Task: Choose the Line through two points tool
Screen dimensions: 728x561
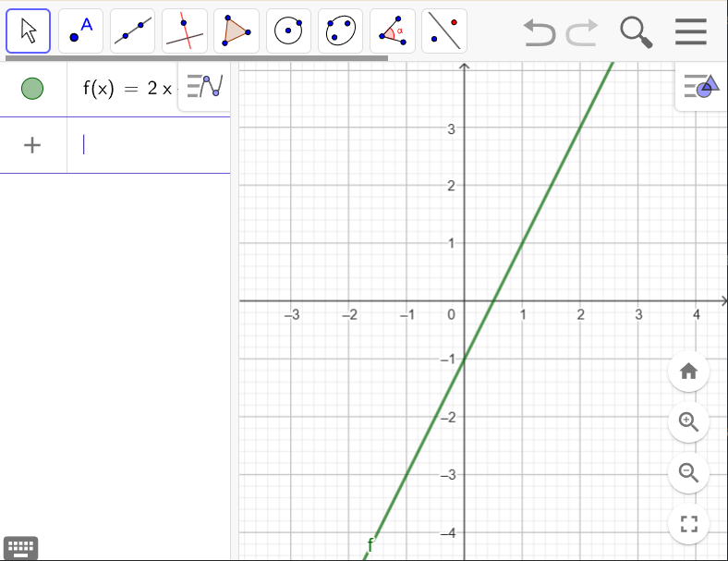Action: point(132,31)
